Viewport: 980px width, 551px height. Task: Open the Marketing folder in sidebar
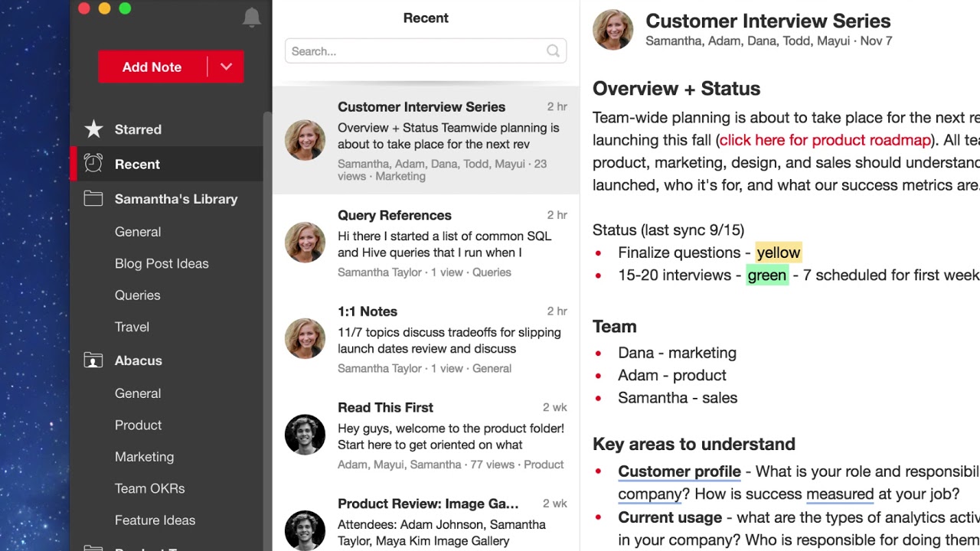(x=145, y=457)
